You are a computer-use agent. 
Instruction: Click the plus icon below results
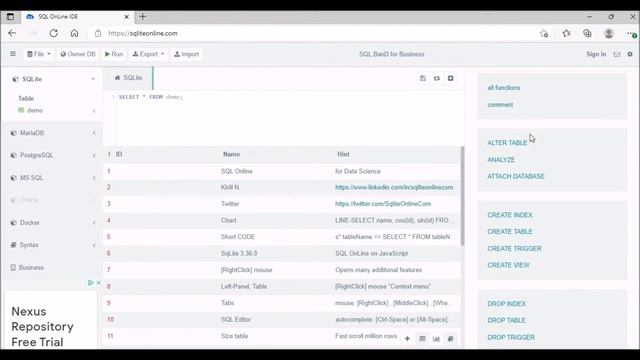[x=407, y=339]
